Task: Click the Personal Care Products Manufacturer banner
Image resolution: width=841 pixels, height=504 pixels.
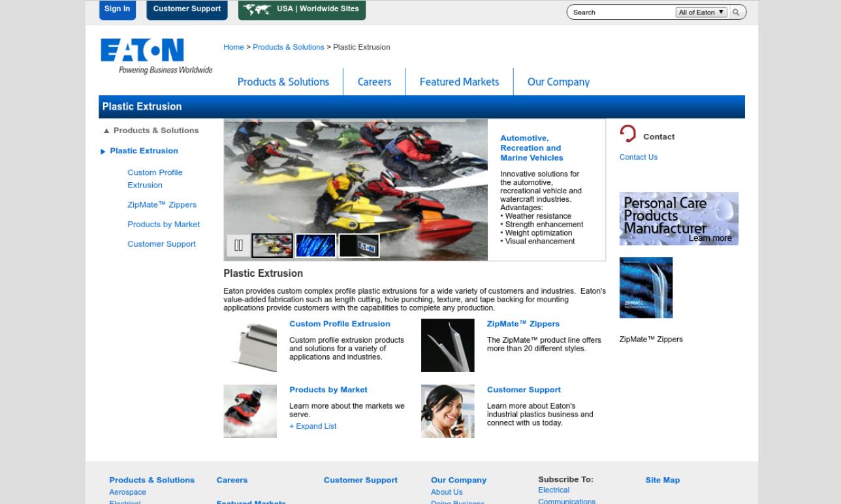Action: pos(678,218)
